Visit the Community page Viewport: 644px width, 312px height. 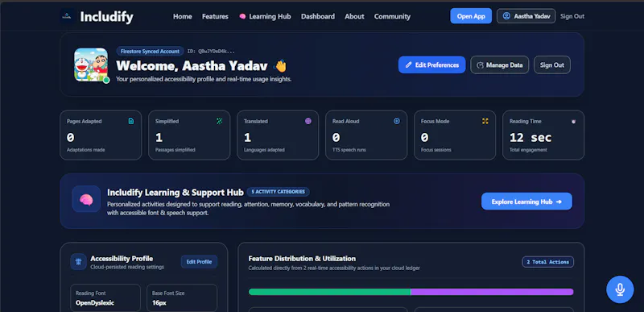click(x=392, y=16)
